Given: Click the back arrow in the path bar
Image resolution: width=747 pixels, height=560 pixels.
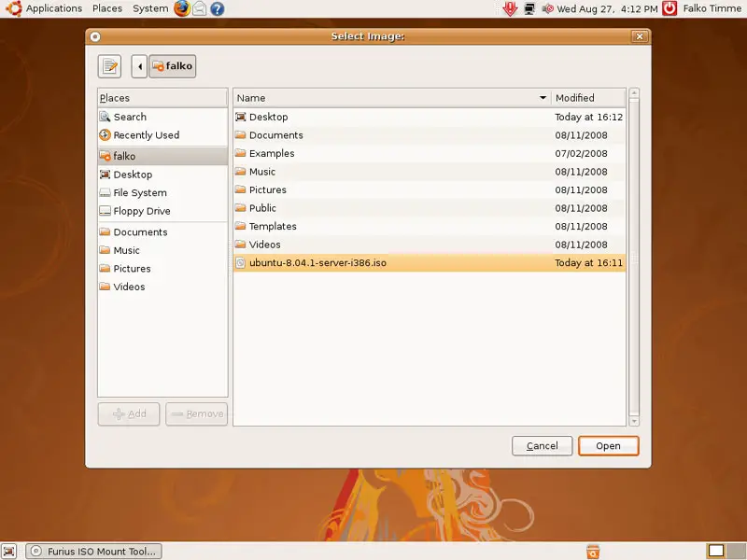Looking at the screenshot, I should pos(139,66).
